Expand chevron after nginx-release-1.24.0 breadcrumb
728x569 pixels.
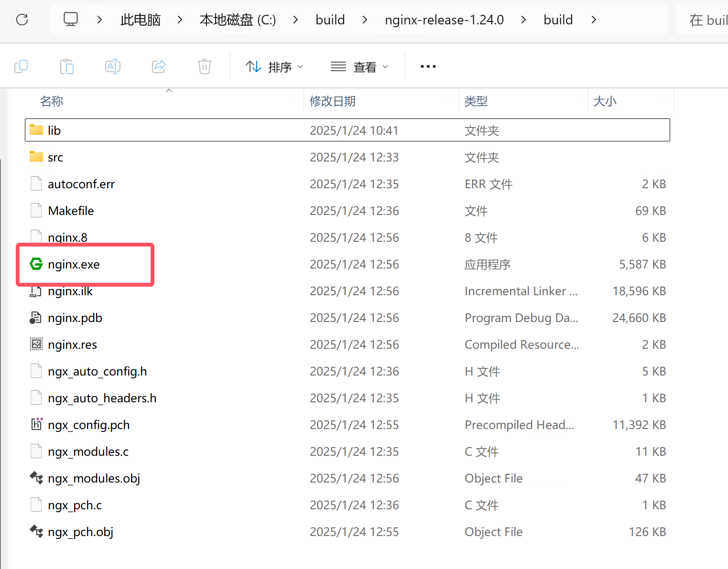524,20
